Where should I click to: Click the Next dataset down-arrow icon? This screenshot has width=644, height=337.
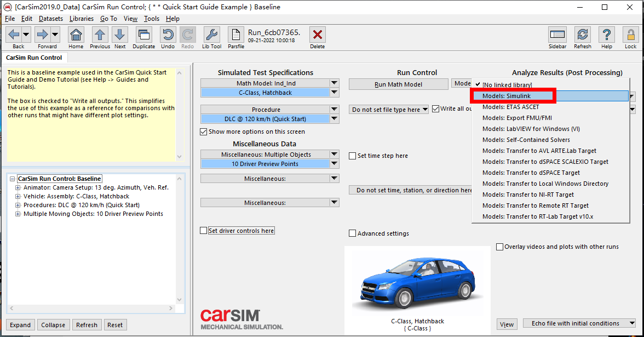tap(120, 35)
